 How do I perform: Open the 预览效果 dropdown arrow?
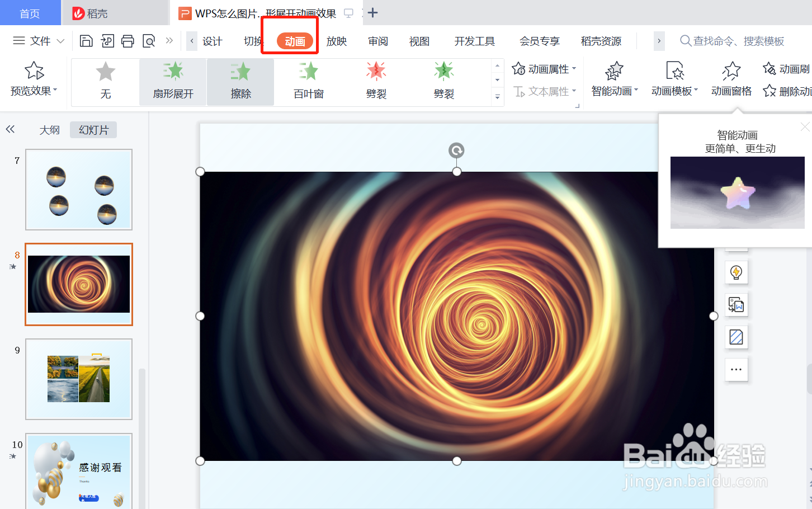[x=55, y=90]
